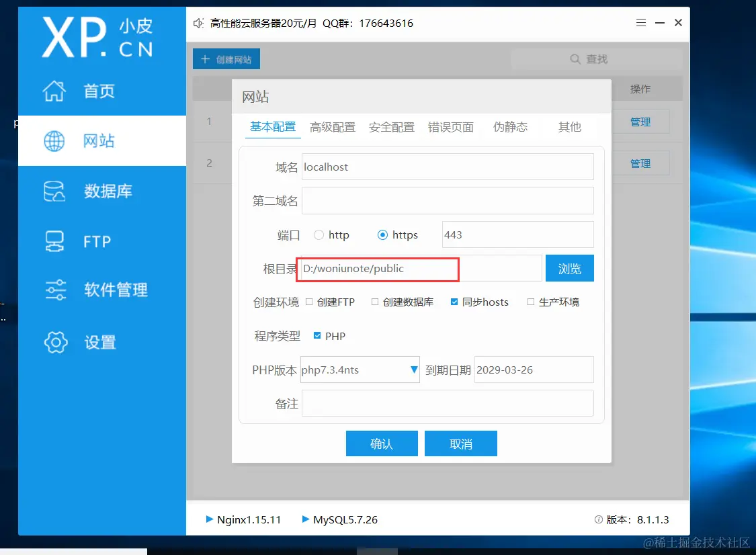Screen dimensions: 756x555
Task: Open 软件管理 sliders icon in sidebar
Action: click(x=56, y=290)
